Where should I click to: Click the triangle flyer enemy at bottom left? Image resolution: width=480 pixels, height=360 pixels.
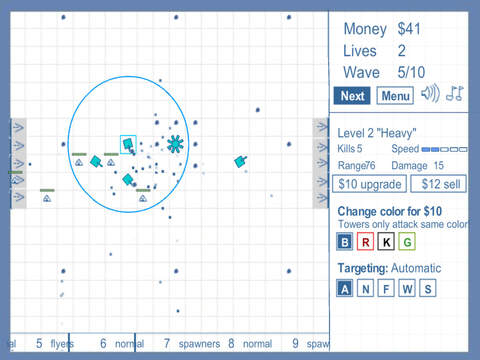(47, 199)
